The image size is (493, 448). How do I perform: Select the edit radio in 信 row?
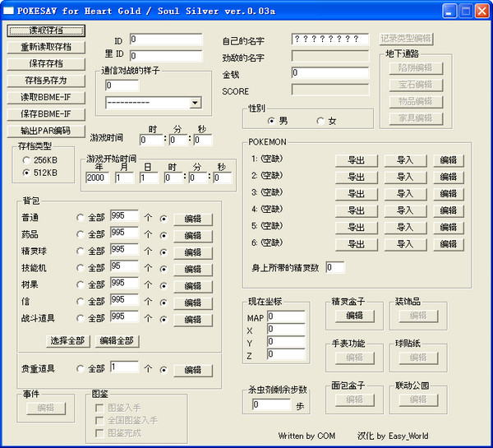point(164,303)
